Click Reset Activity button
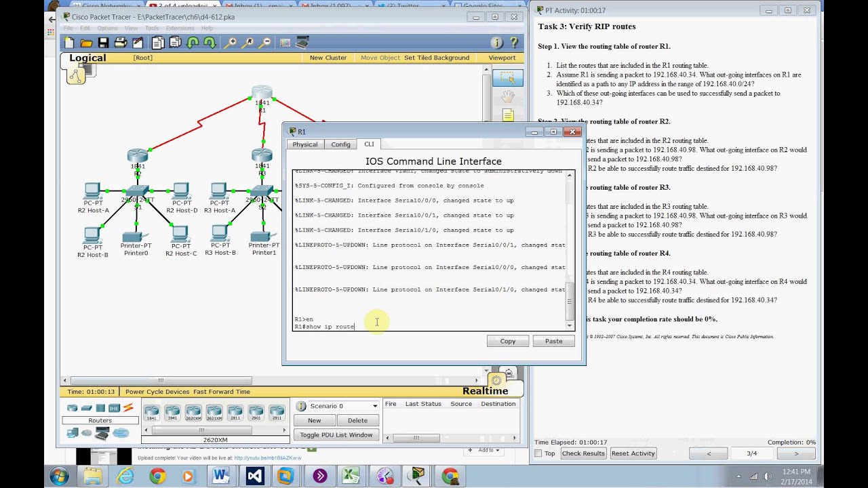 pyautogui.click(x=633, y=453)
